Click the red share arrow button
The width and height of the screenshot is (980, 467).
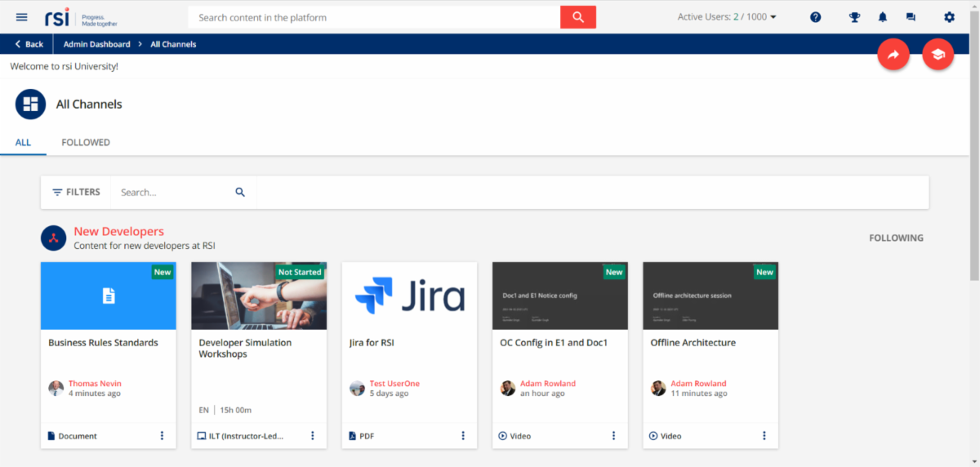893,55
